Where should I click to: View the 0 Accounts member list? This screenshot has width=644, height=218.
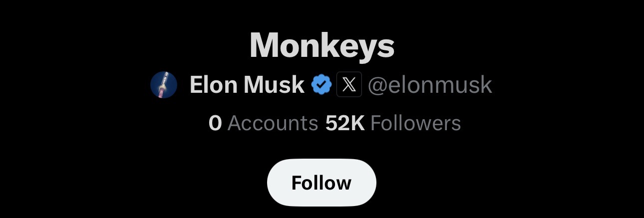click(264, 123)
